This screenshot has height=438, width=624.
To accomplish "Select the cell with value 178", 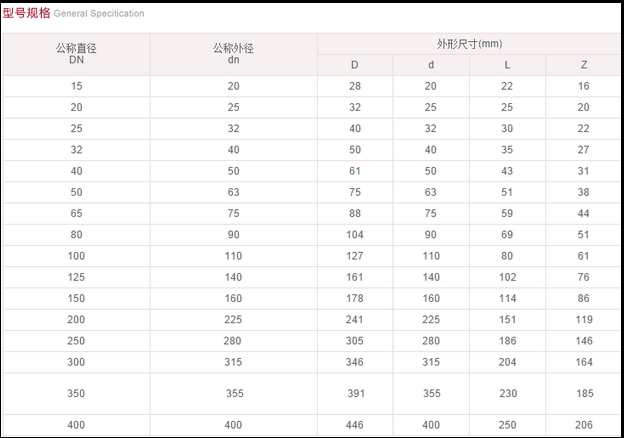I will 355,298.
